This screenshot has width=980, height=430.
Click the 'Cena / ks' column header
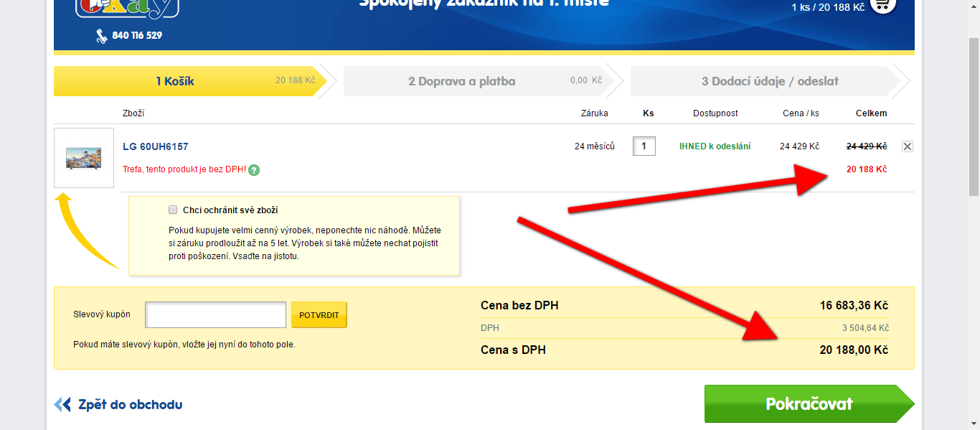click(801, 113)
